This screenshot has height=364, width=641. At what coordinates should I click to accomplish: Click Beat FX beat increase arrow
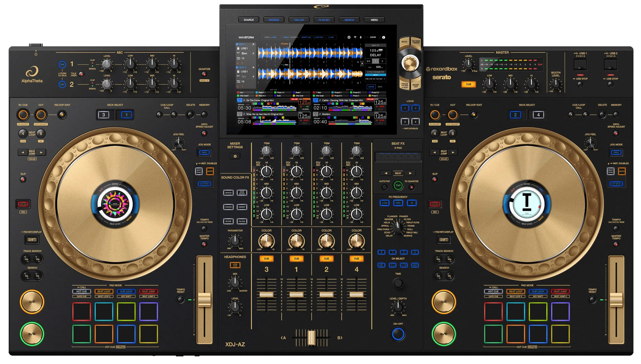pos(410,173)
